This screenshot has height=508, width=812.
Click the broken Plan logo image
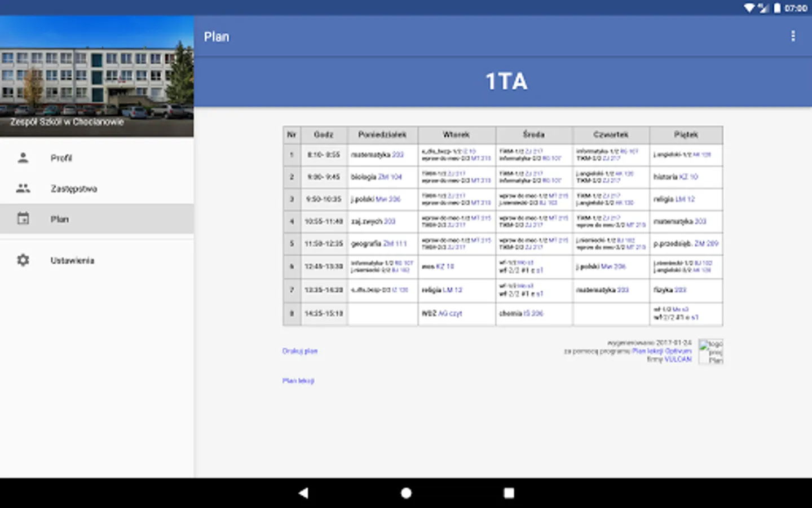[x=710, y=352]
